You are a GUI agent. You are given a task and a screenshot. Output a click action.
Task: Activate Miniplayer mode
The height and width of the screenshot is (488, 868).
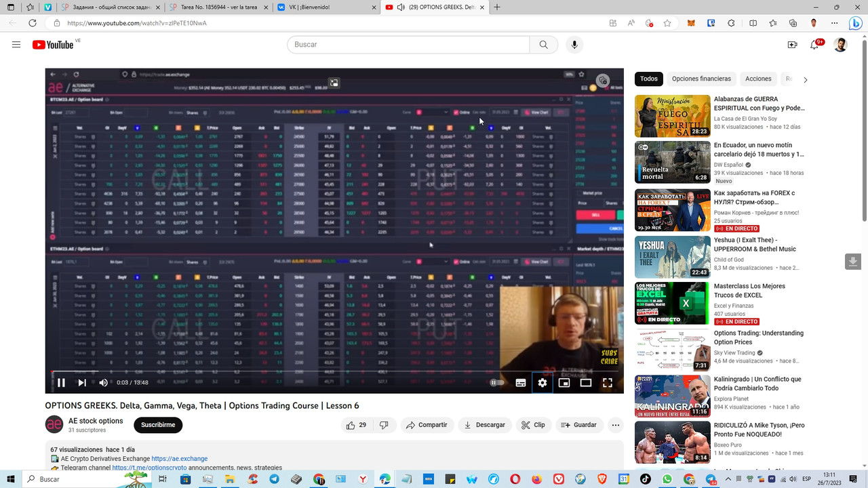(x=564, y=382)
